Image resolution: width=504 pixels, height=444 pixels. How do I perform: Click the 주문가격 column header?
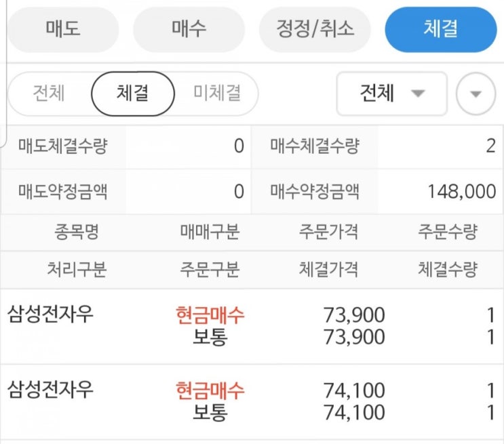[328, 233]
